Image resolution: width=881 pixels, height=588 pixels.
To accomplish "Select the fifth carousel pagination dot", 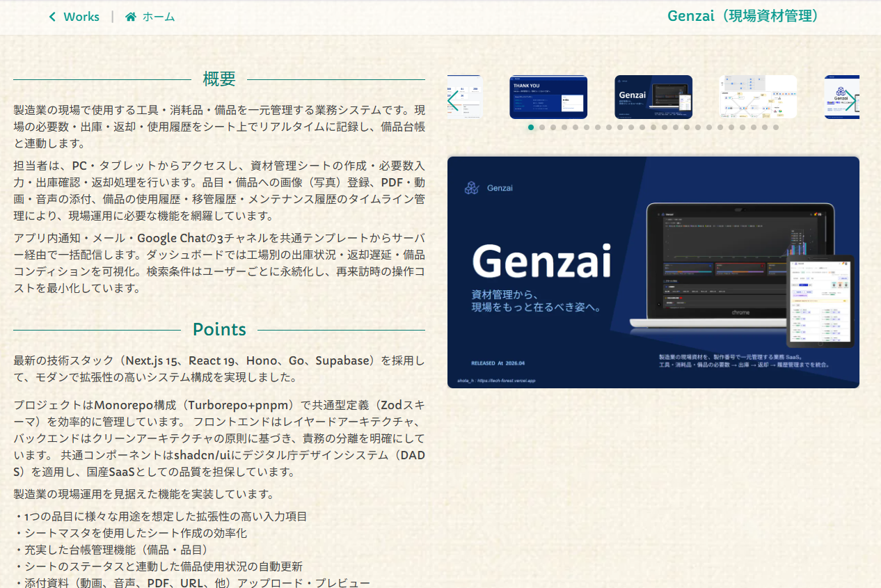I will (x=576, y=127).
